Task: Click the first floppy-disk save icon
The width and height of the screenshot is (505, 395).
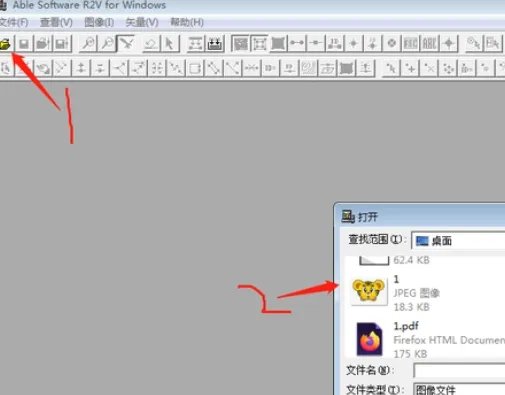Action: pos(24,44)
